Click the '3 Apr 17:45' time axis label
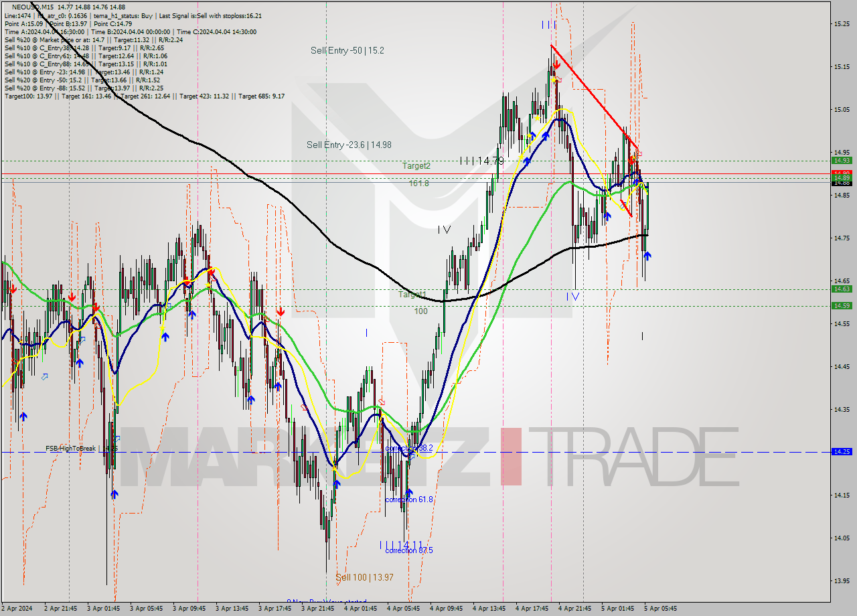 [x=274, y=609]
